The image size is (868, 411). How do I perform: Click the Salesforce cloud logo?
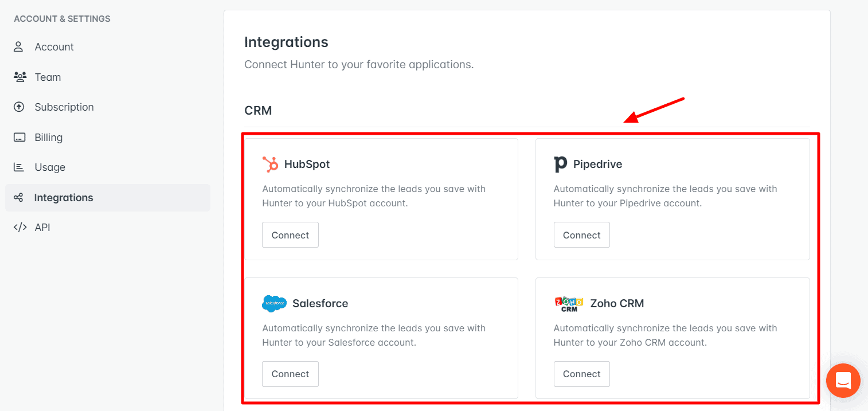(x=274, y=303)
